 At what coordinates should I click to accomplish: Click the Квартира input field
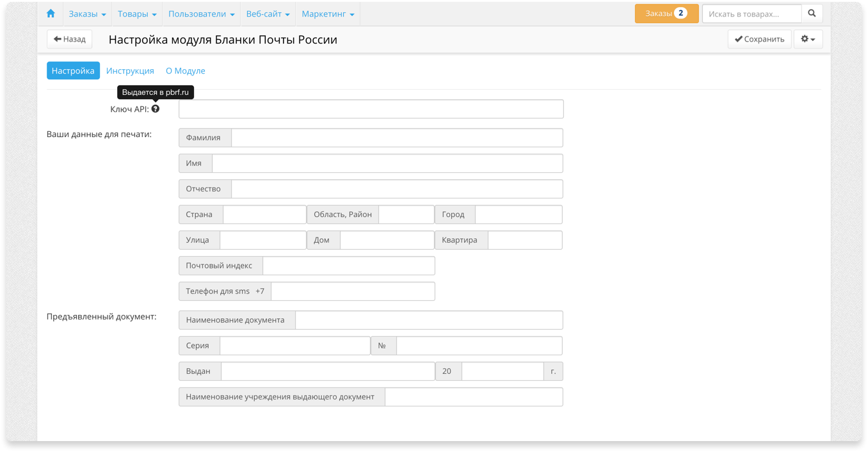[525, 240]
